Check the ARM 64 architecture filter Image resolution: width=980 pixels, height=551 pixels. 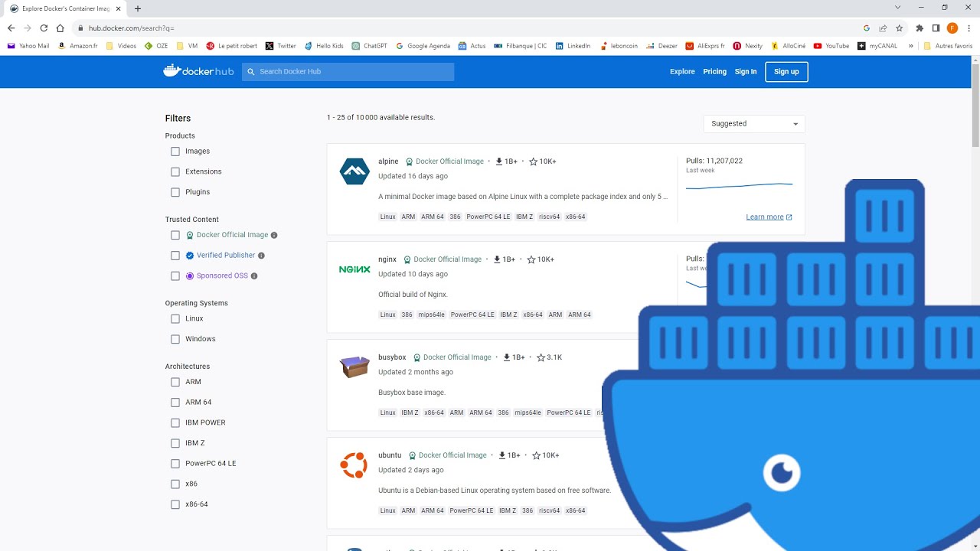pos(175,403)
